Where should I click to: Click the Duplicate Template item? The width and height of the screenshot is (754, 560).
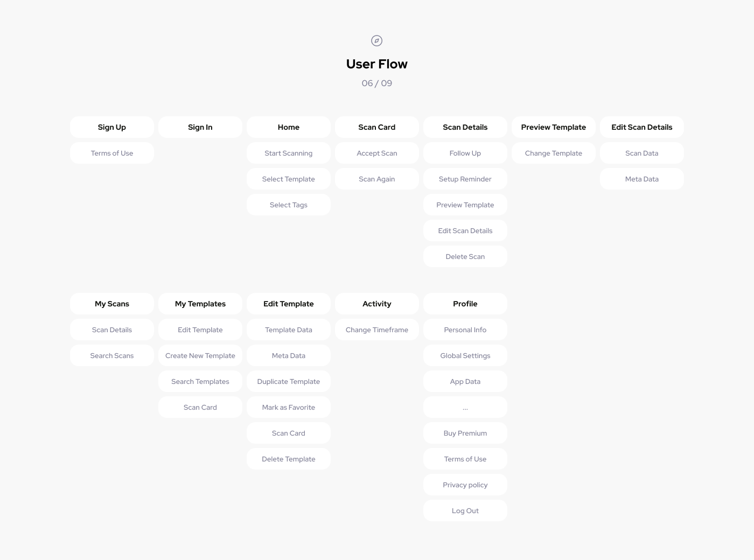[289, 381]
